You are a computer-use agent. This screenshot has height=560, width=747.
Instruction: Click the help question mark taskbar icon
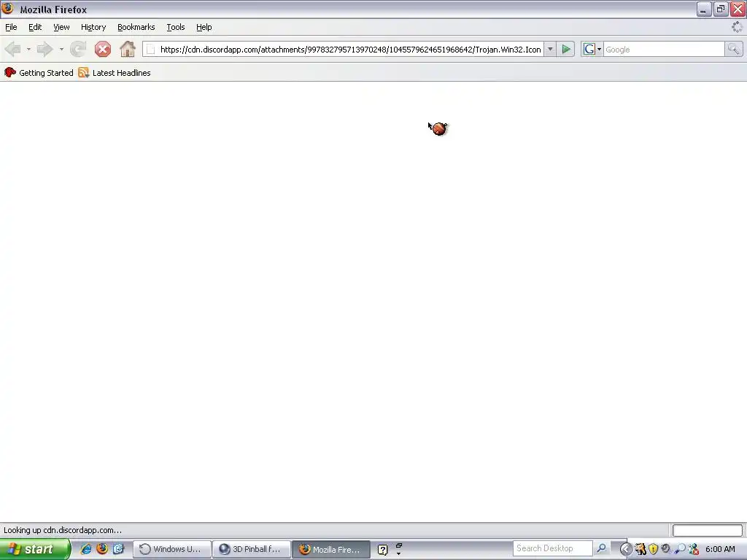click(x=382, y=550)
